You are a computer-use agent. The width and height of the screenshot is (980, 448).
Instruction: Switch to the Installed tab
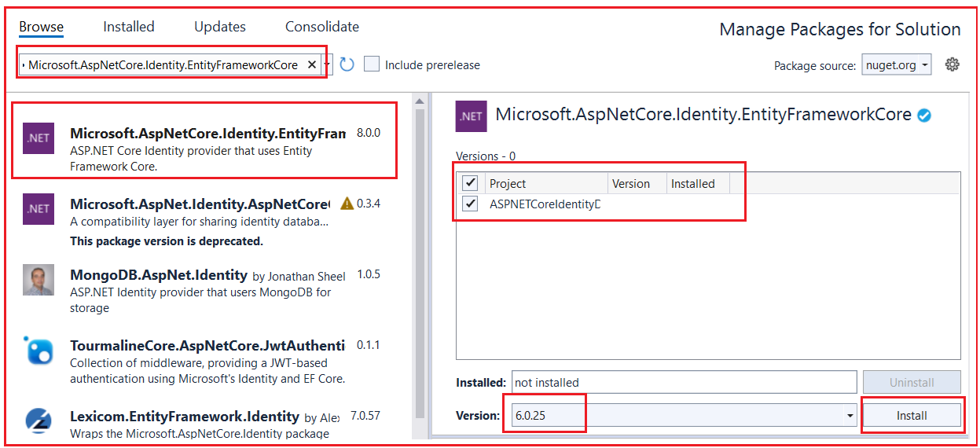click(x=129, y=27)
